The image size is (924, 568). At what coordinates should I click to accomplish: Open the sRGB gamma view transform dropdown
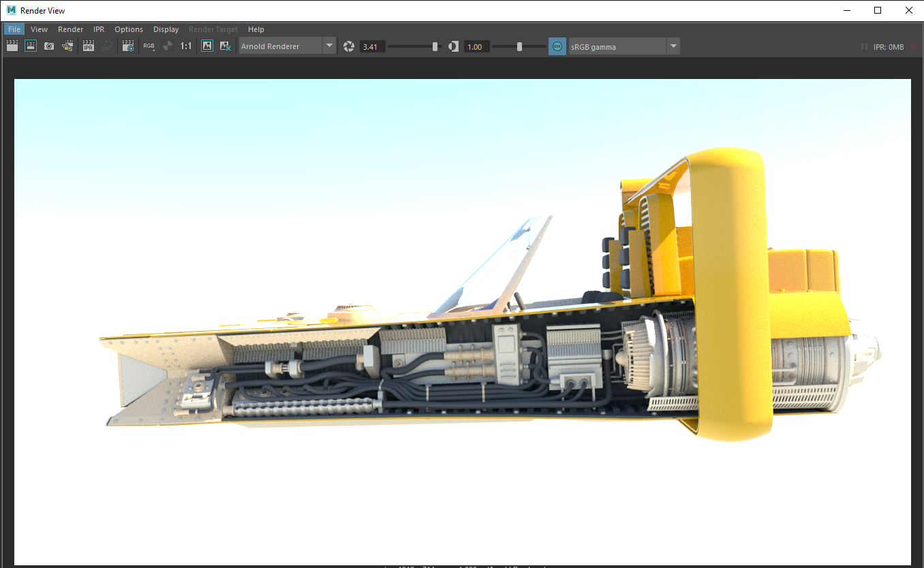pos(624,46)
